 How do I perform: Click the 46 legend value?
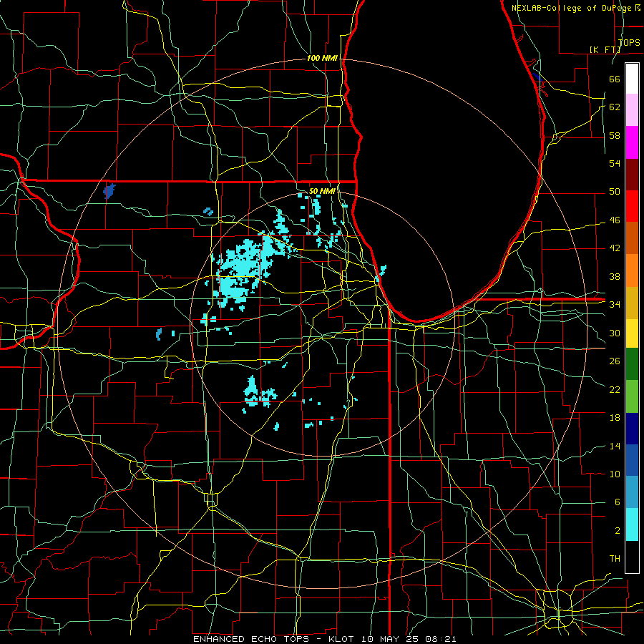pyautogui.click(x=615, y=220)
